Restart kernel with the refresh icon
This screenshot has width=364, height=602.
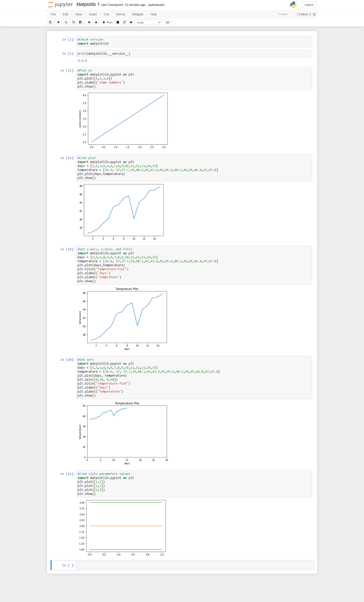[x=124, y=22]
